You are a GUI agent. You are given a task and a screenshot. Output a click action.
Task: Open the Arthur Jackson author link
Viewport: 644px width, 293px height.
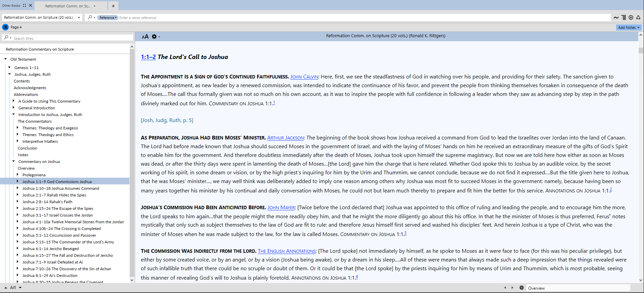pyautogui.click(x=286, y=138)
